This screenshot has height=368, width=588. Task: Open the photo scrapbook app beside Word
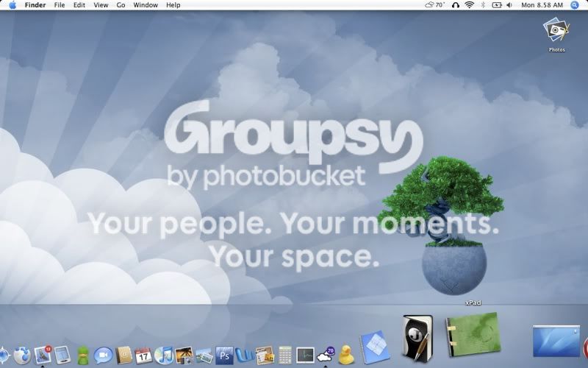tap(265, 355)
